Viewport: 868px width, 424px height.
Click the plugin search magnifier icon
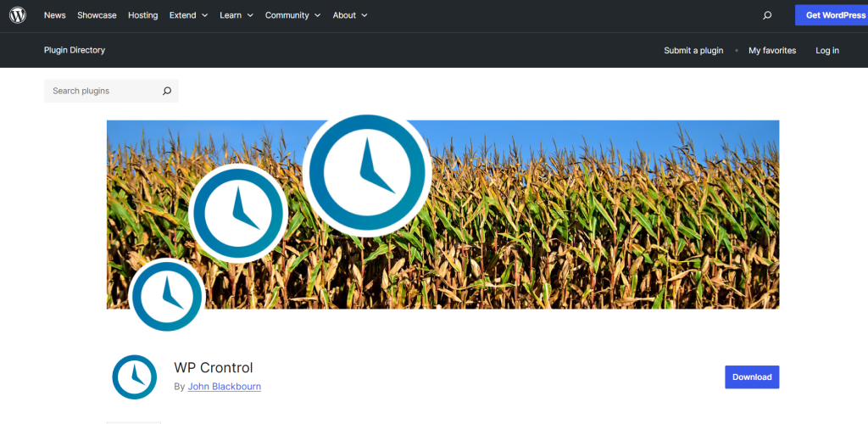pos(167,91)
